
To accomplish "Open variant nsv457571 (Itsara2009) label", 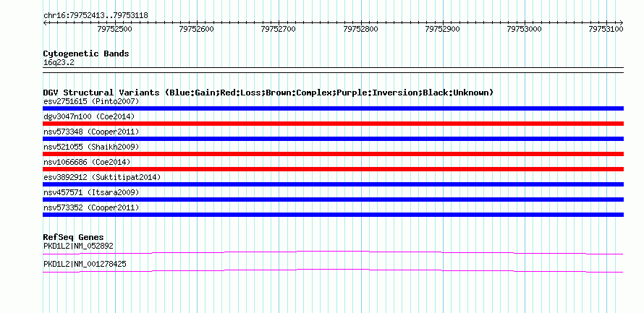I will point(91,192).
